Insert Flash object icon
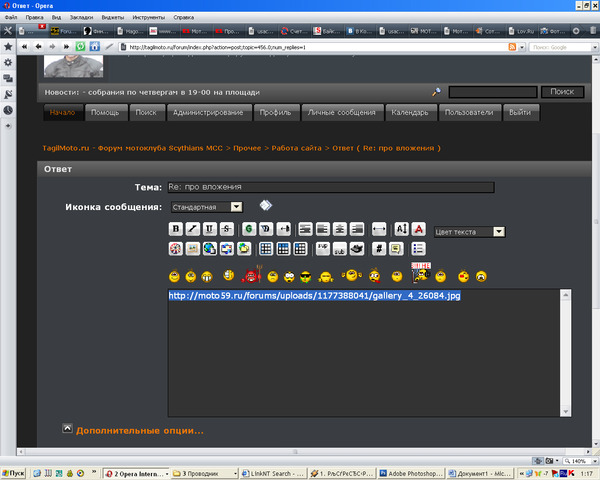The image size is (600, 480). click(x=176, y=249)
